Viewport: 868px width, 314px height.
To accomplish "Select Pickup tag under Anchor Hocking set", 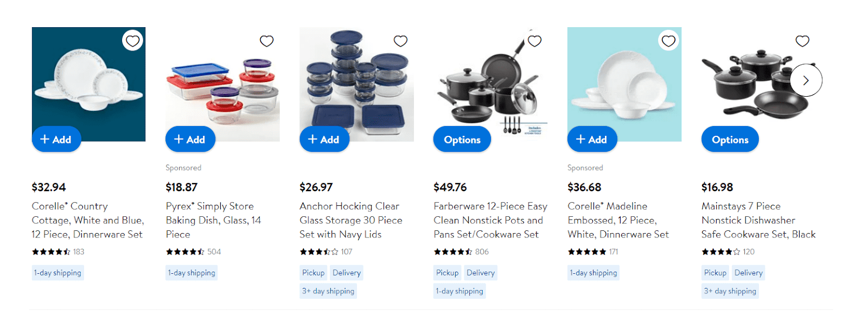I will click(x=314, y=273).
